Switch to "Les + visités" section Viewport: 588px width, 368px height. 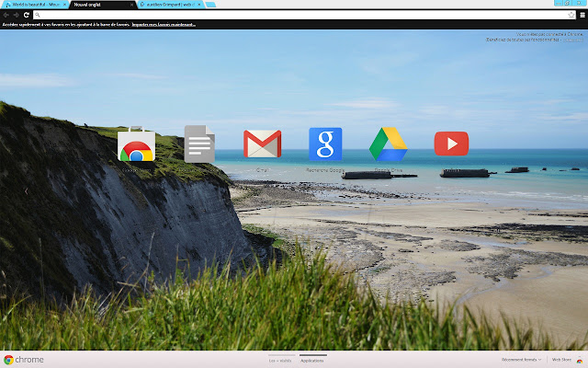280,361
